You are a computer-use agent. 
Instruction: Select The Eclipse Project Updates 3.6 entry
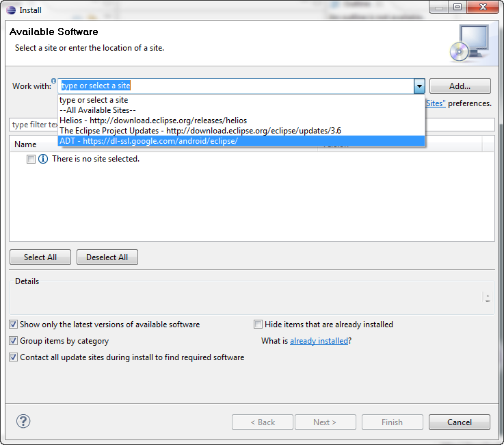click(x=241, y=131)
